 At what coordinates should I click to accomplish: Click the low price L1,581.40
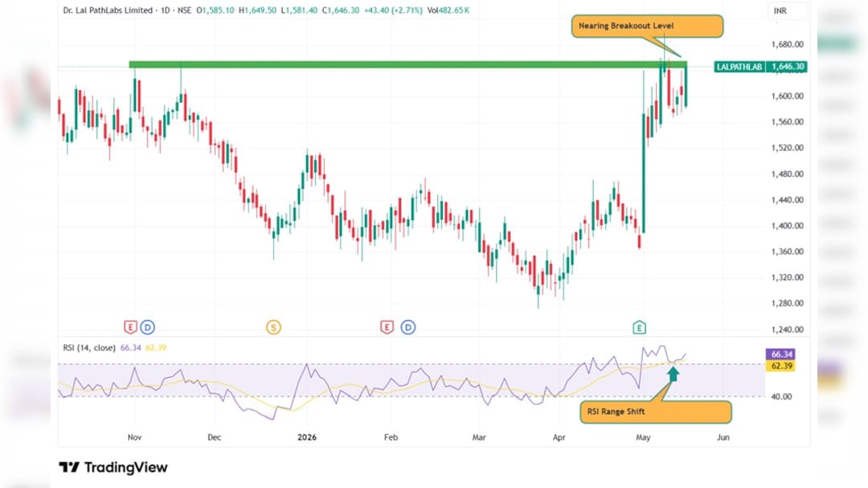(299, 10)
